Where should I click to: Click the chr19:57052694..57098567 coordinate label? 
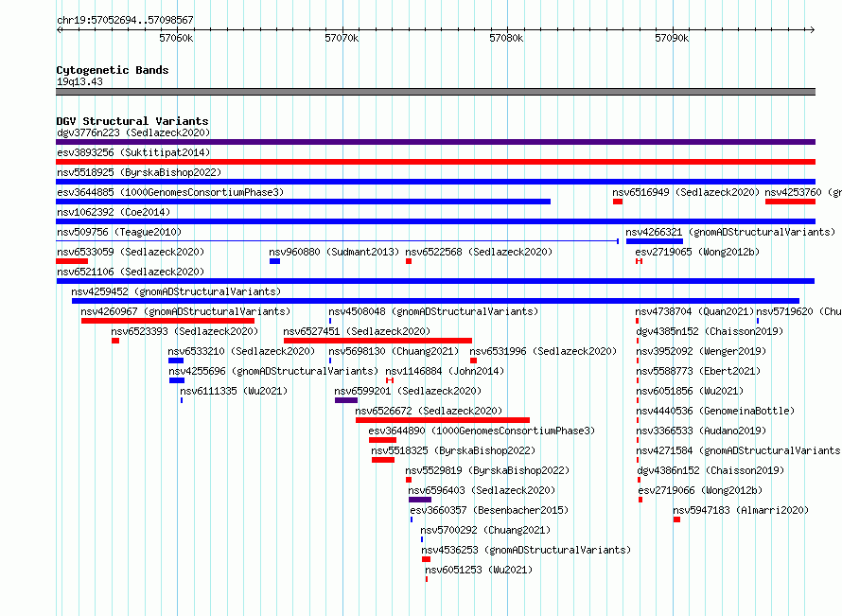(125, 21)
